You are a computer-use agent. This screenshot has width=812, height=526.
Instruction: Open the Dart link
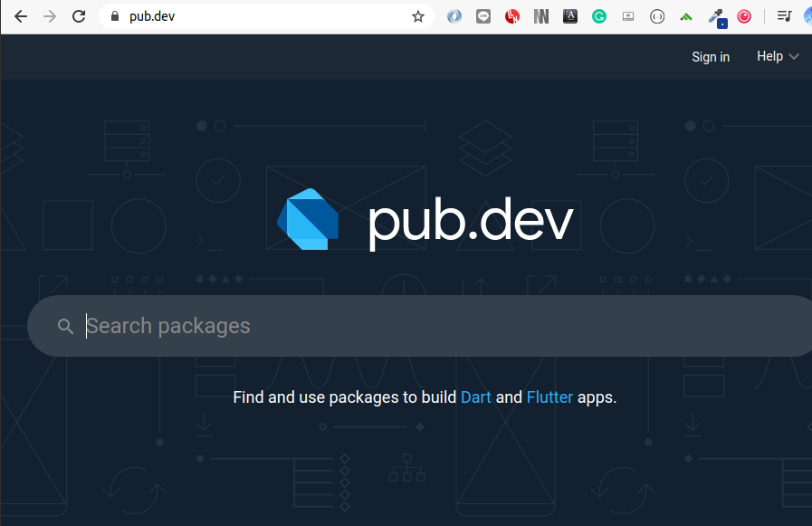point(476,397)
